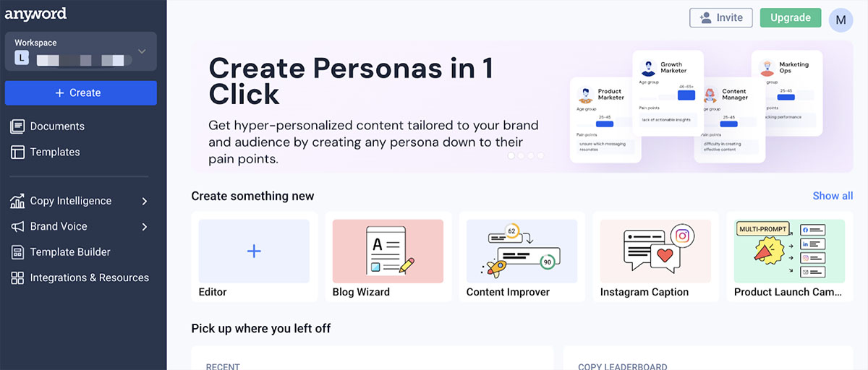Open the Workspace switcher dropdown
The image size is (868, 370).
[142, 51]
